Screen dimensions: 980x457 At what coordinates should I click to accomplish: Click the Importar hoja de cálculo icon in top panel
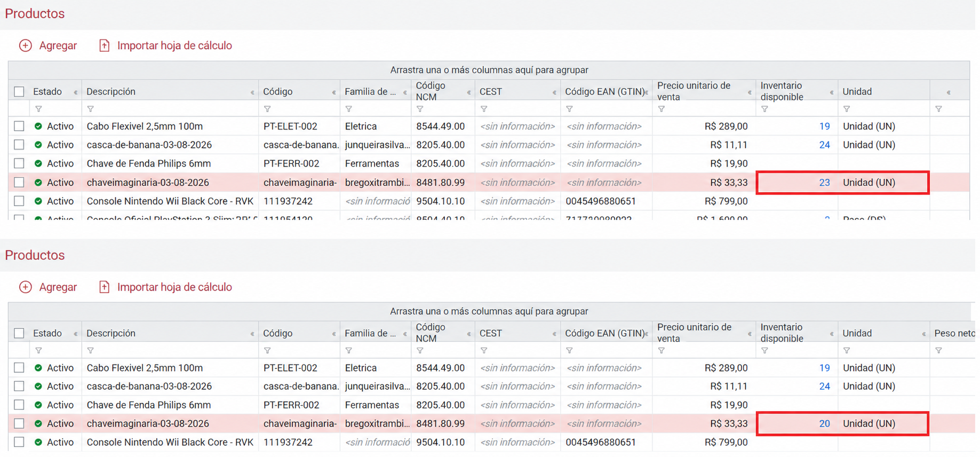[x=104, y=45]
